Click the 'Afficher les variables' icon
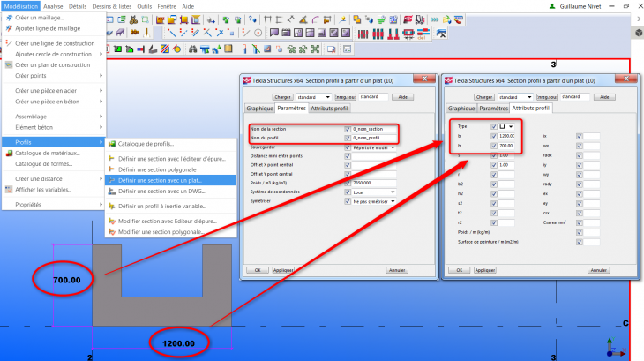 point(8,190)
